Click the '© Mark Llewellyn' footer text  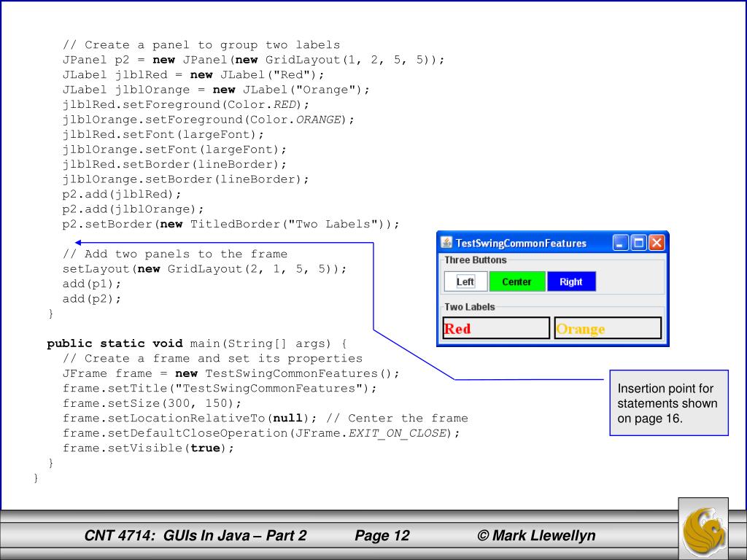click(x=536, y=535)
